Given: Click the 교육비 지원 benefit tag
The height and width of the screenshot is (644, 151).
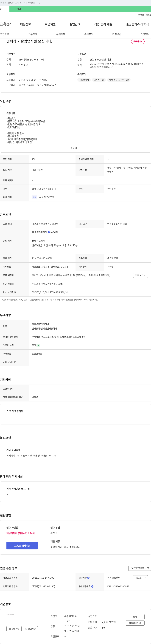Looking at the screenshot, I should [x=99, y=80].
